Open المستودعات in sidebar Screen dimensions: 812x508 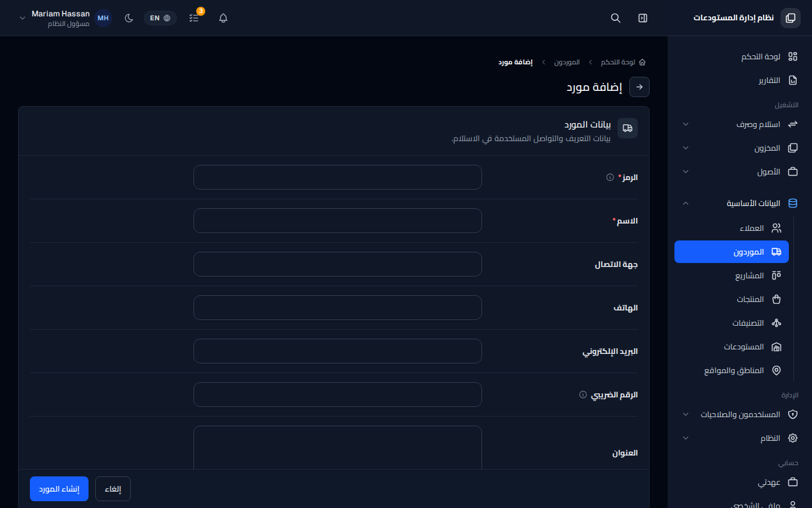731,347
